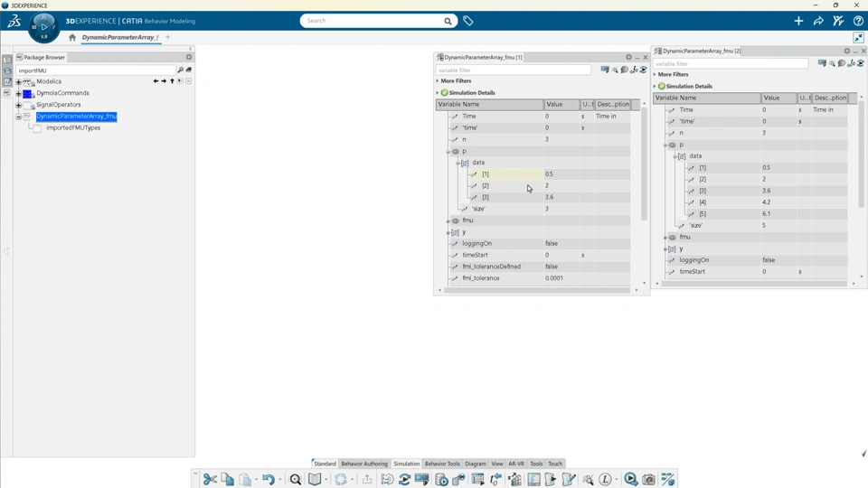868x488 pixels.
Task: Click the Undo arrow icon
Action: [x=269, y=479]
